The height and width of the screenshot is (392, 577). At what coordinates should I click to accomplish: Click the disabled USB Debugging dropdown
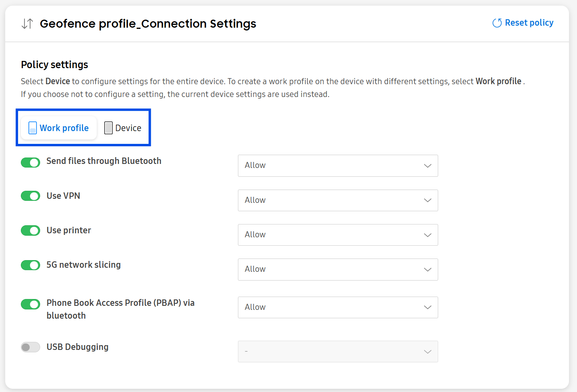pyautogui.click(x=338, y=352)
